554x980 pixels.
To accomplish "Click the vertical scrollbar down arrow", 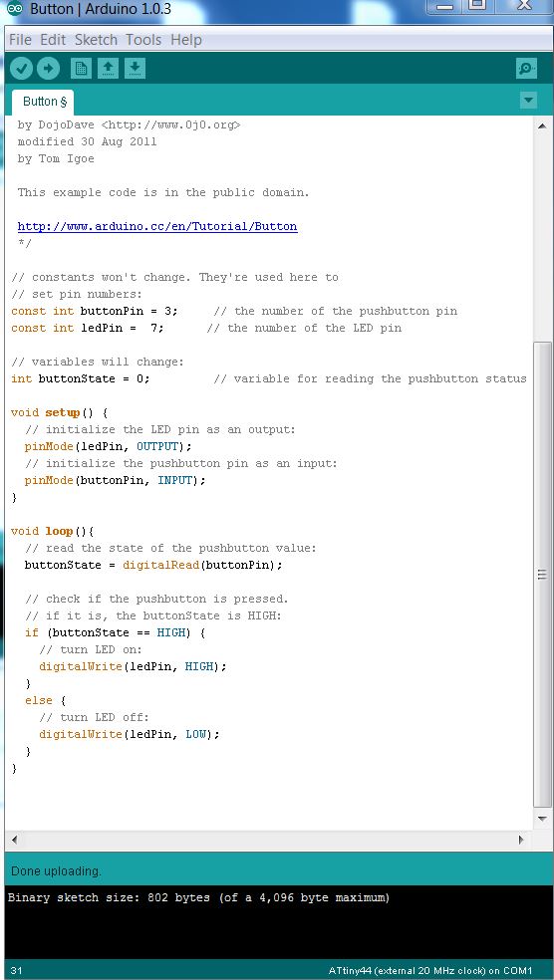I will 542,818.
